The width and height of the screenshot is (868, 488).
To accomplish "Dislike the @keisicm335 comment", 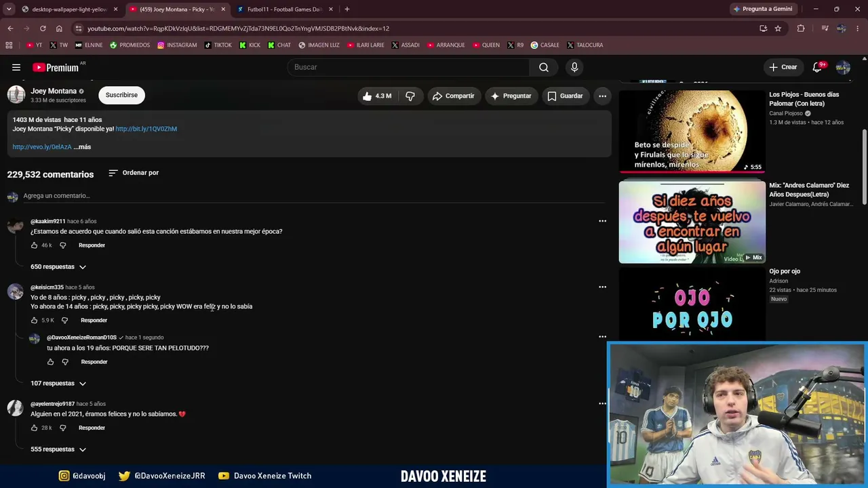I will 65,321.
